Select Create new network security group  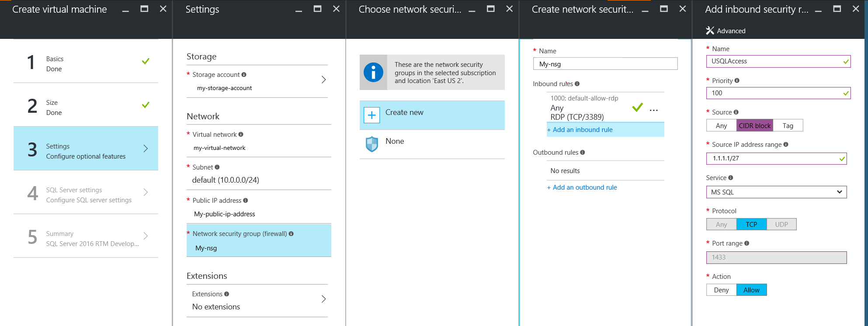coord(432,115)
